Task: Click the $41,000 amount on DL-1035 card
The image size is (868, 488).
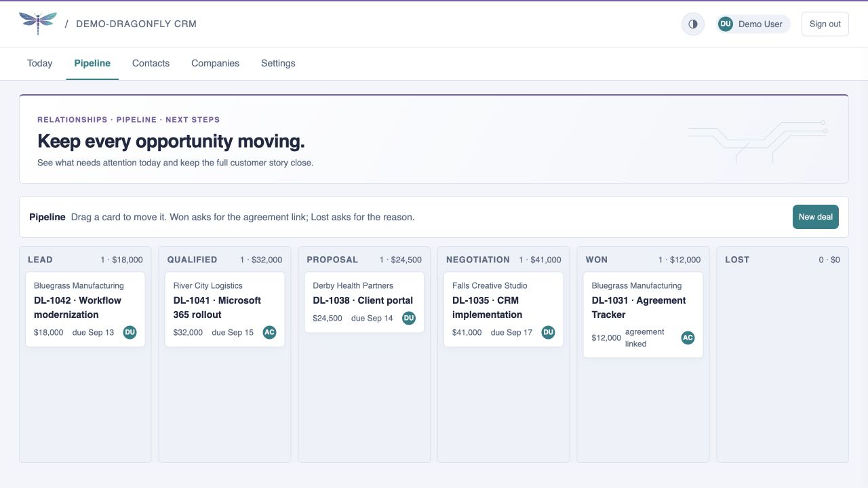Action: pos(467,332)
